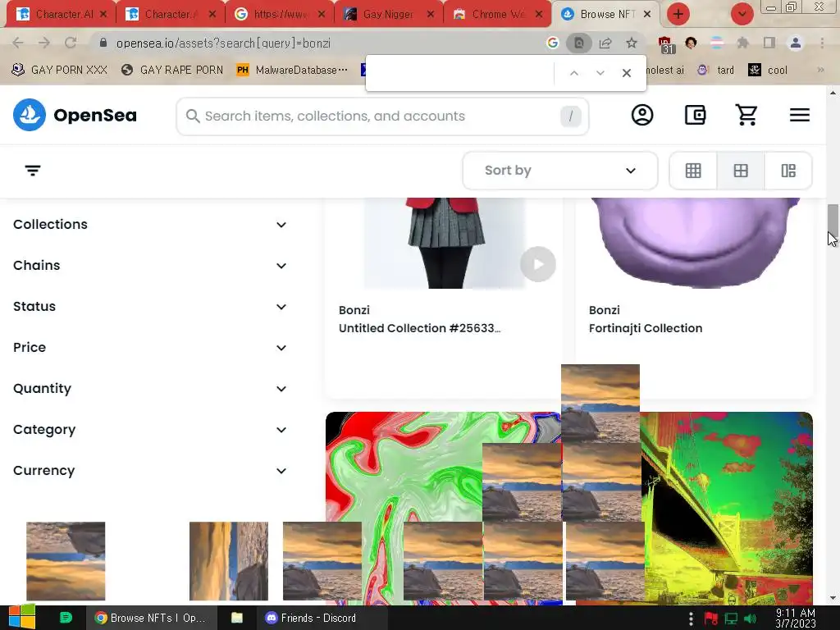The width and height of the screenshot is (840, 630).
Task: Click the slash shortcut badge in search
Action: click(x=571, y=116)
